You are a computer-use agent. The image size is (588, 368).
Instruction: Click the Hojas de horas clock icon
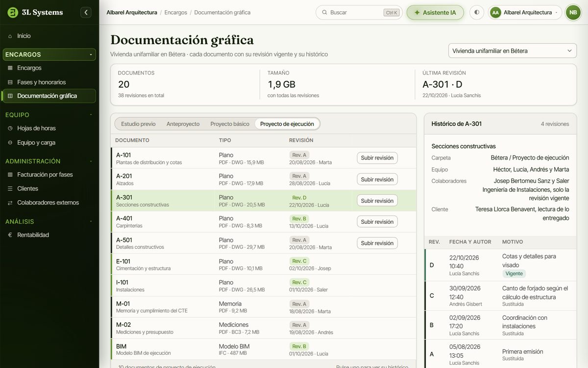coord(10,128)
